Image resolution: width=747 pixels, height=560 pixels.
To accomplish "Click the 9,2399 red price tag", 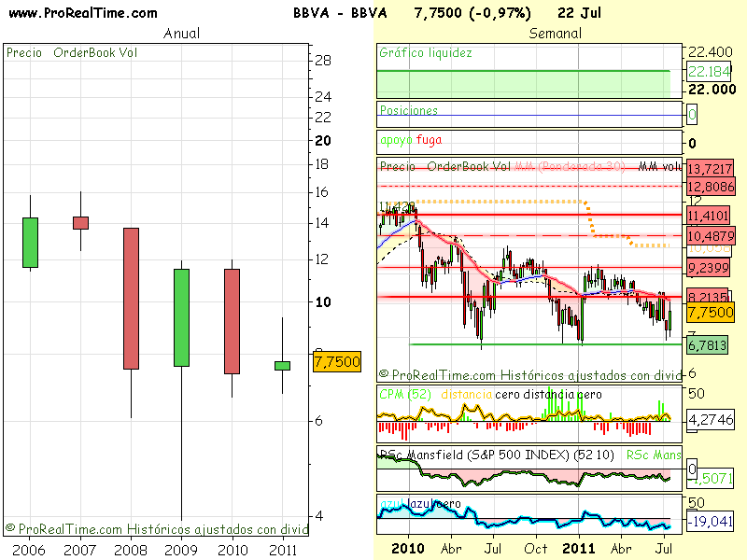I will coord(709,268).
